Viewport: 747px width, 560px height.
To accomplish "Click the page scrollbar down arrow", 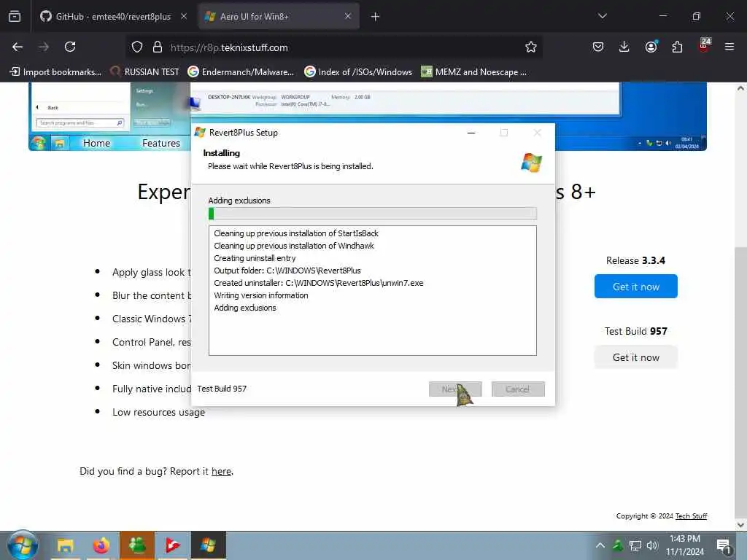I will 740,525.
